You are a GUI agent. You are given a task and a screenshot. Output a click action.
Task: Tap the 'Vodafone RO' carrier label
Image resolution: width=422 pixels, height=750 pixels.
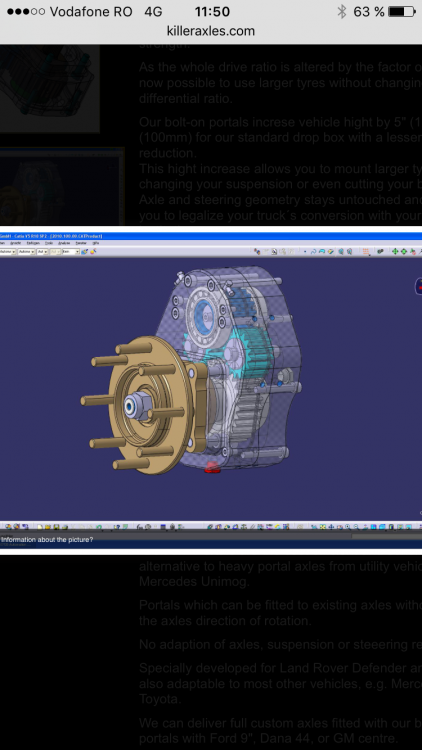91,11
